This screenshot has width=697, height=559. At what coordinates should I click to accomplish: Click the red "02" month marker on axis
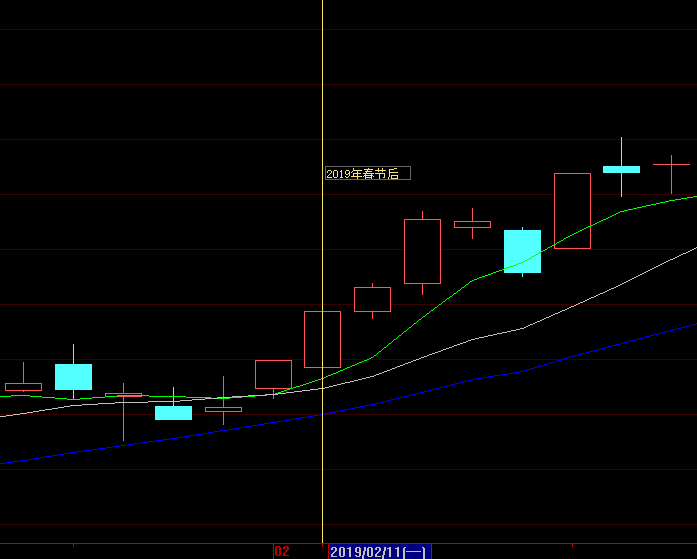(x=282, y=551)
